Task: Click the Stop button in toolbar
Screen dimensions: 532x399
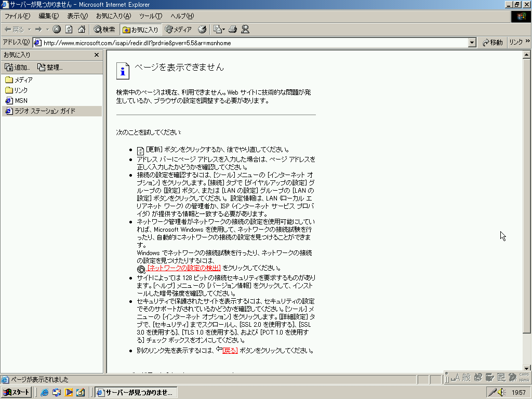Action: [x=57, y=30]
